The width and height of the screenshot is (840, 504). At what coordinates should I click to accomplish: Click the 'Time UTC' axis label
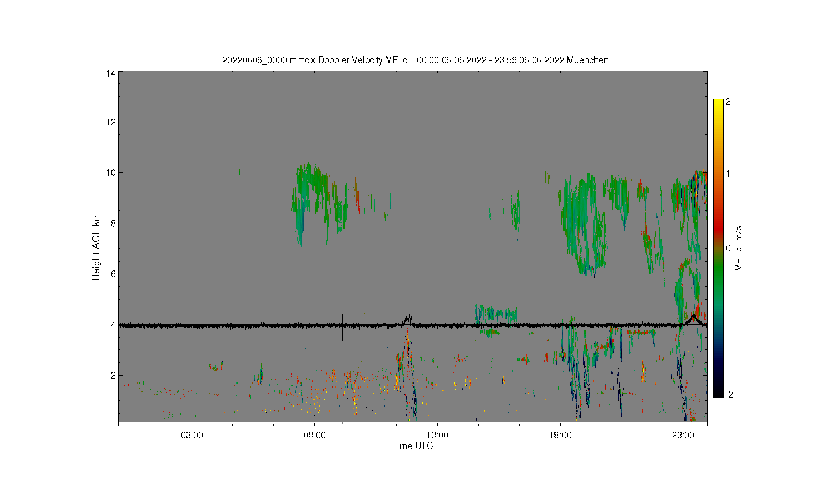click(413, 446)
